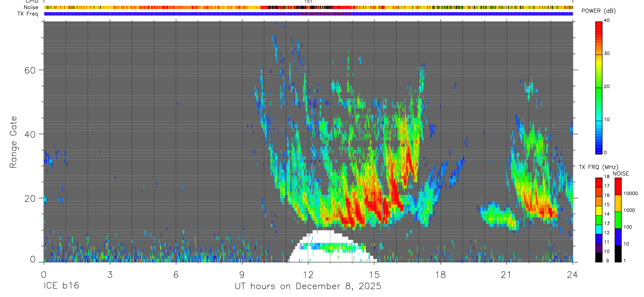Screen dimensions: 644x297
Task: Click the 100 noise tick label
Action: tap(628, 227)
